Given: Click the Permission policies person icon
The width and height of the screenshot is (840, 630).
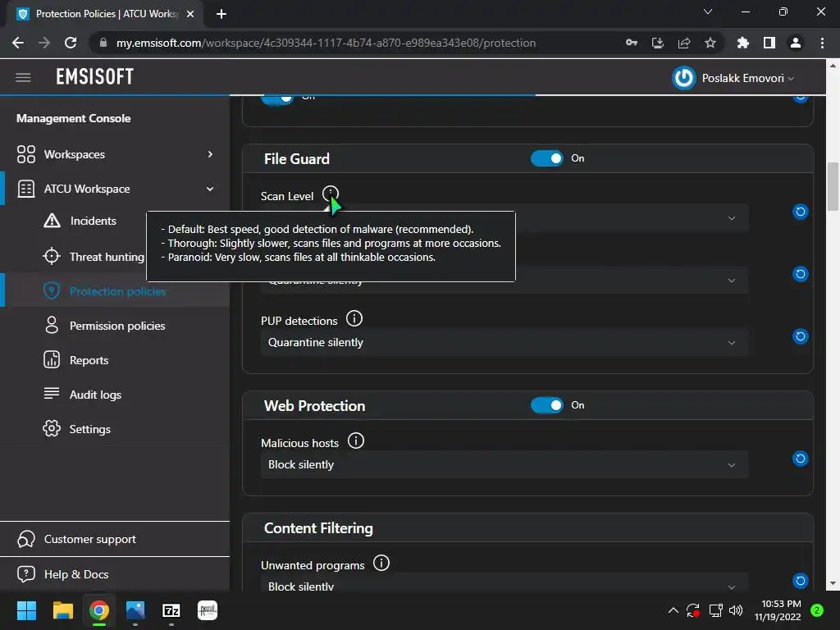Looking at the screenshot, I should [52, 325].
